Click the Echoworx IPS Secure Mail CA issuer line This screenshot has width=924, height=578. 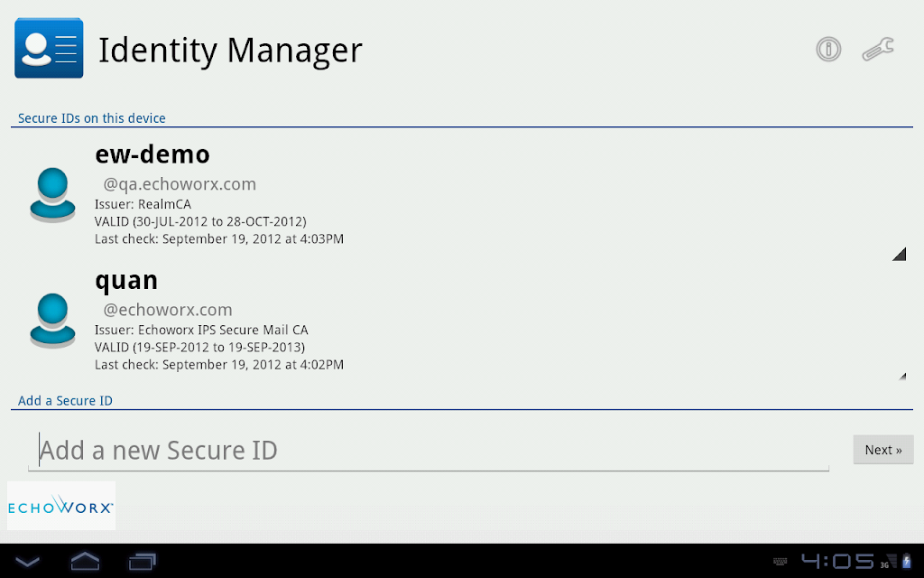201,330
